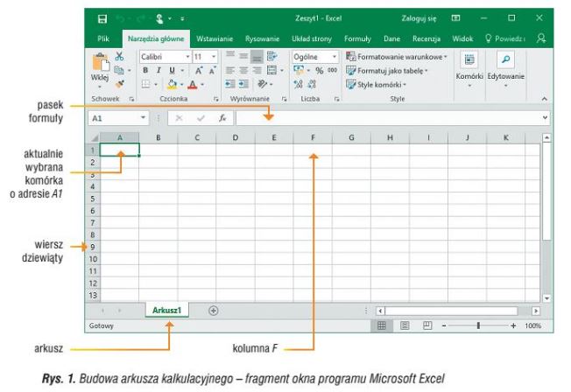This screenshot has height=392, width=571.
Task: Open Customize Quick Access Toolbar arrow
Action: (x=182, y=18)
